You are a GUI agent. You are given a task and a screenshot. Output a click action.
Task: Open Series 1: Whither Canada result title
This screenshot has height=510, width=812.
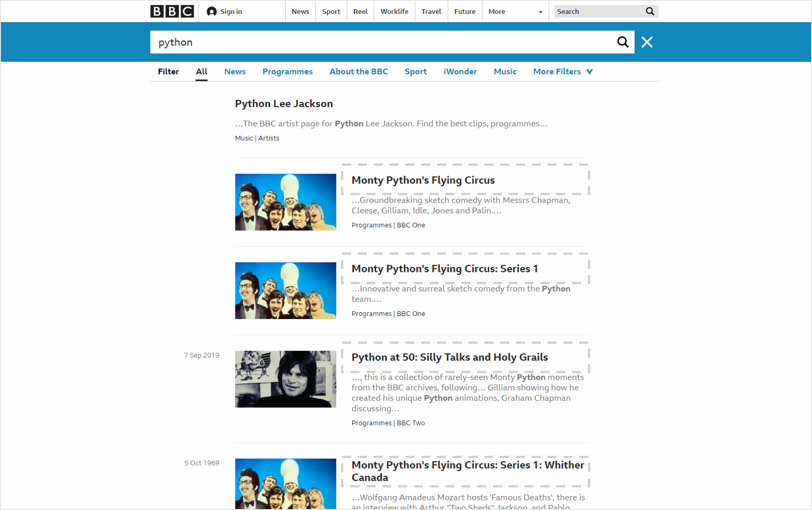click(x=468, y=471)
